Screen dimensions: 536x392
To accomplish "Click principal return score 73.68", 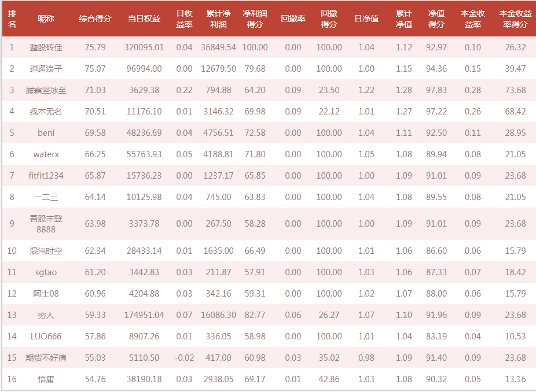I will pos(515,90).
